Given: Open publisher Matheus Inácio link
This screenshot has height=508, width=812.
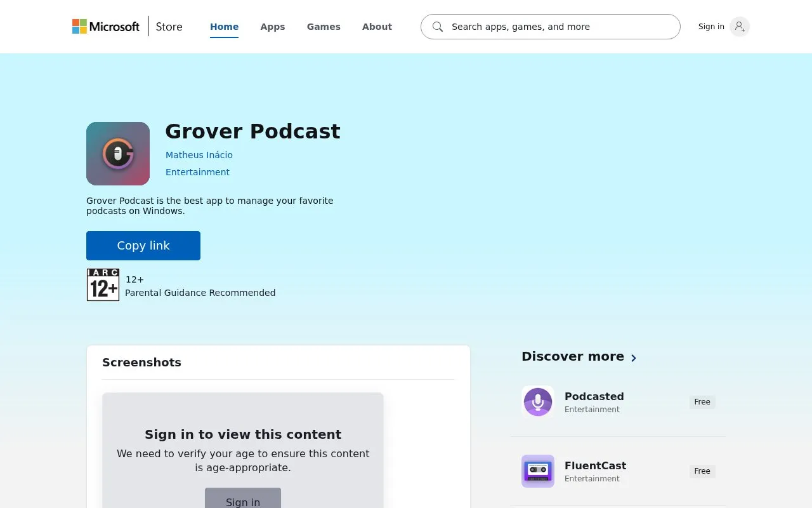Looking at the screenshot, I should point(199,155).
